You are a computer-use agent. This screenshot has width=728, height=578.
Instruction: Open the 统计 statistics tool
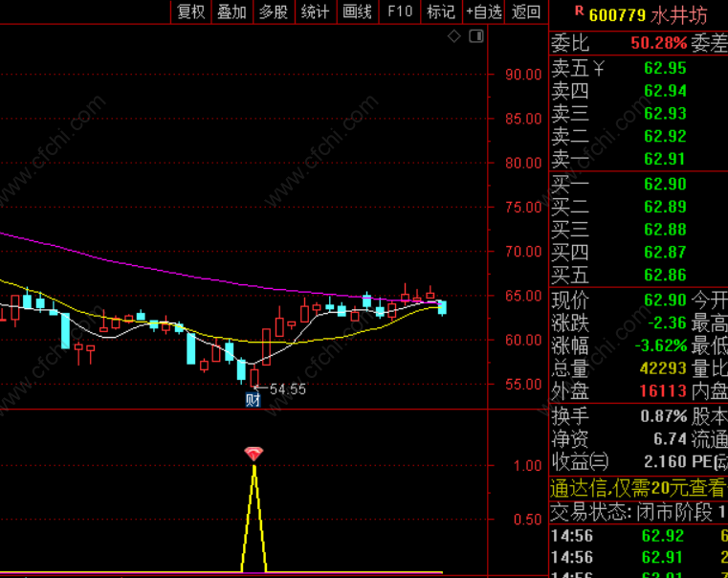point(316,11)
